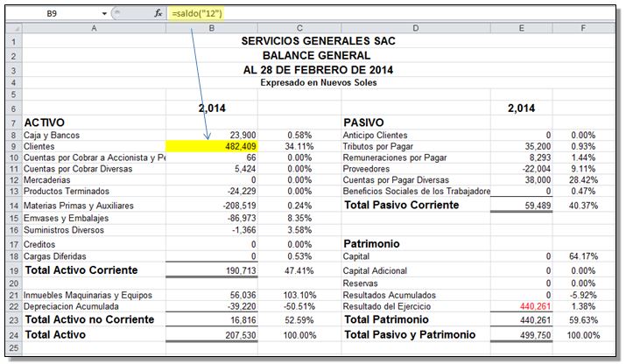Click Total Activo Corriente value 190,713
Image resolution: width=626 pixels, height=364 pixels.
241,270
